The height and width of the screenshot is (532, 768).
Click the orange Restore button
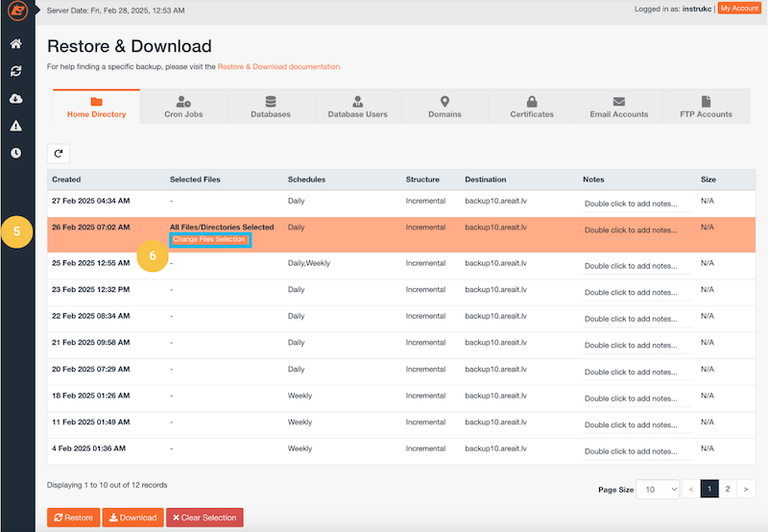click(x=74, y=518)
